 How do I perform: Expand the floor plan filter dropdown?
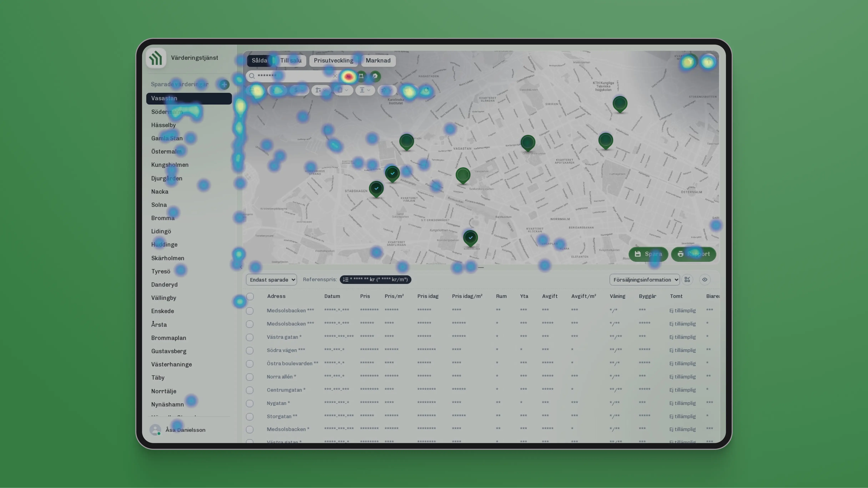tap(343, 90)
